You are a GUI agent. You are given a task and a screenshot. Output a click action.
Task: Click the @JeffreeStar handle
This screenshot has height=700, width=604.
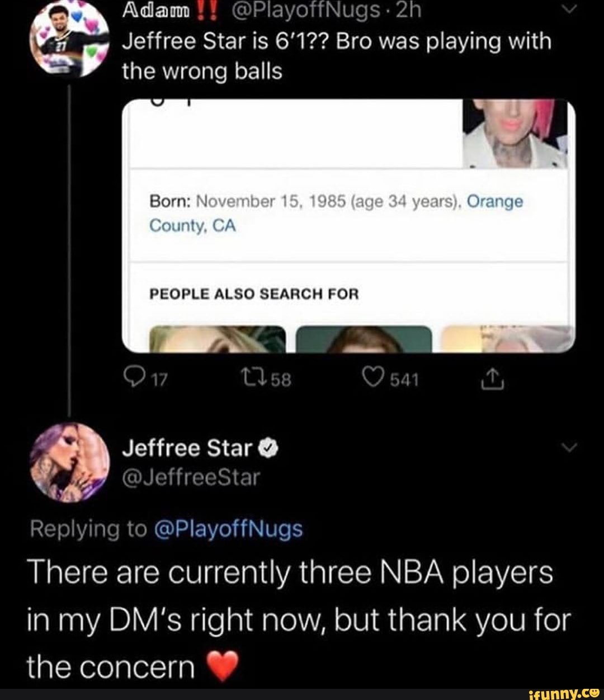pyautogui.click(x=191, y=477)
